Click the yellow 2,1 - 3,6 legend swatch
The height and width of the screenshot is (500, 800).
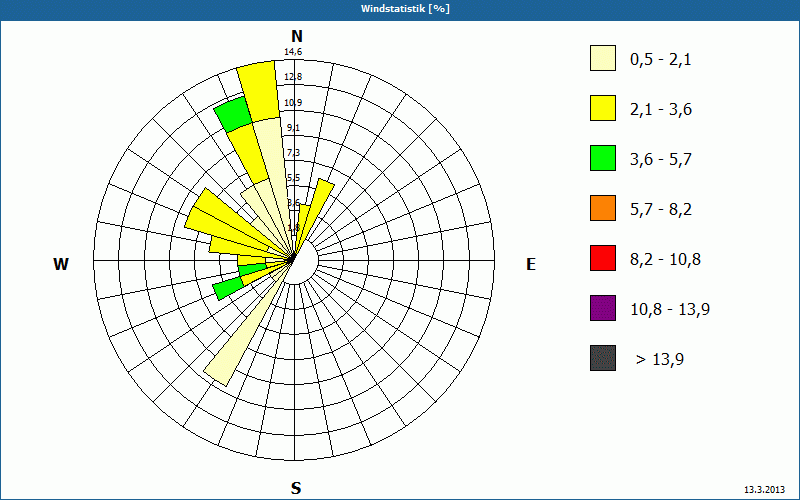603,108
